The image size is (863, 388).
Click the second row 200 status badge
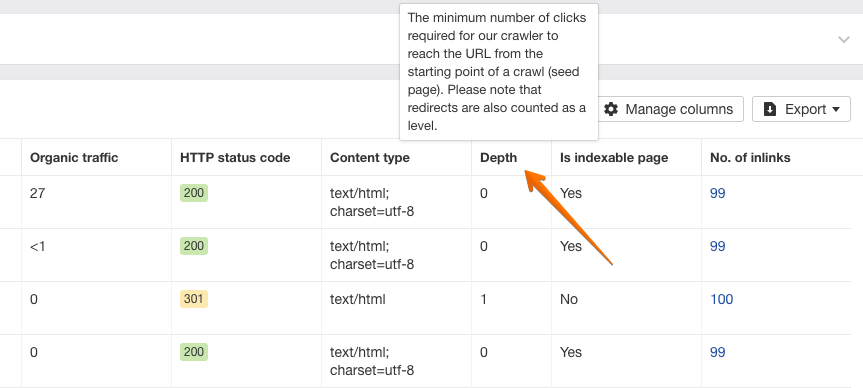[194, 245]
